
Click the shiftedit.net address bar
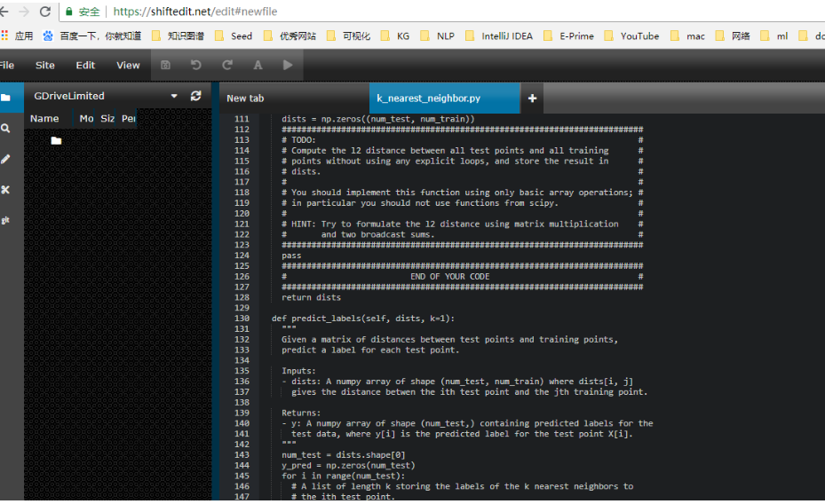pos(194,11)
